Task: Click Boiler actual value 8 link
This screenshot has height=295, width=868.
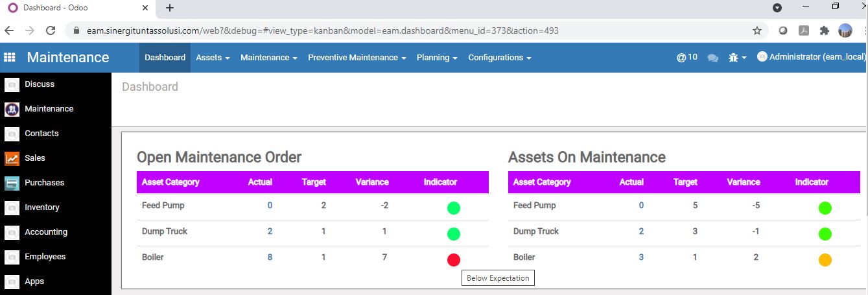Action: (270, 257)
